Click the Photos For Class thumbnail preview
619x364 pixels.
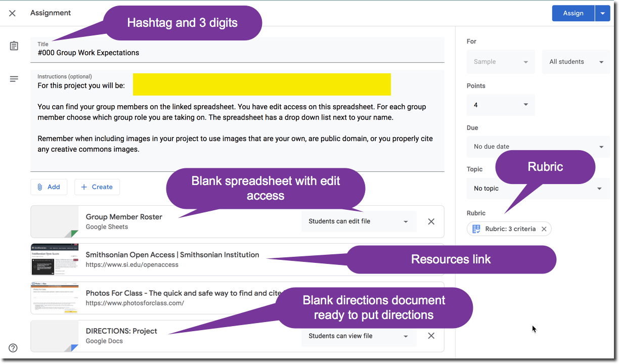click(x=55, y=297)
